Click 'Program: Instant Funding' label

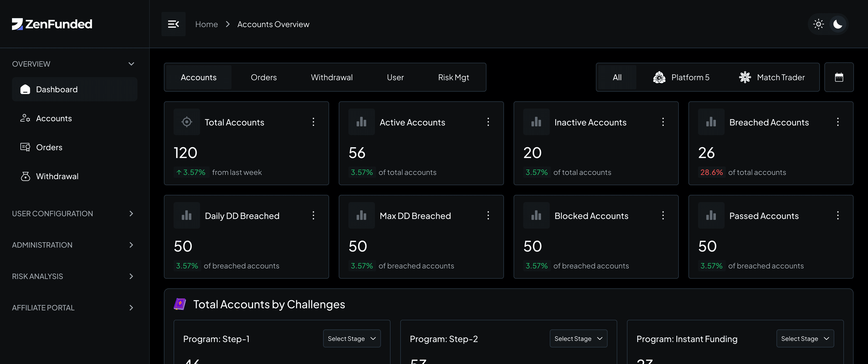[x=687, y=339]
